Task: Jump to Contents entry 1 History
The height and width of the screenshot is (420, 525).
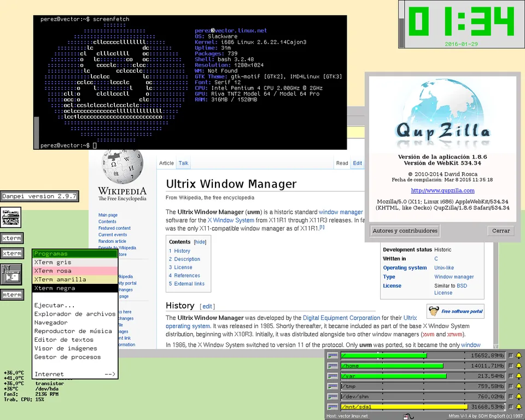Action: 179,251
